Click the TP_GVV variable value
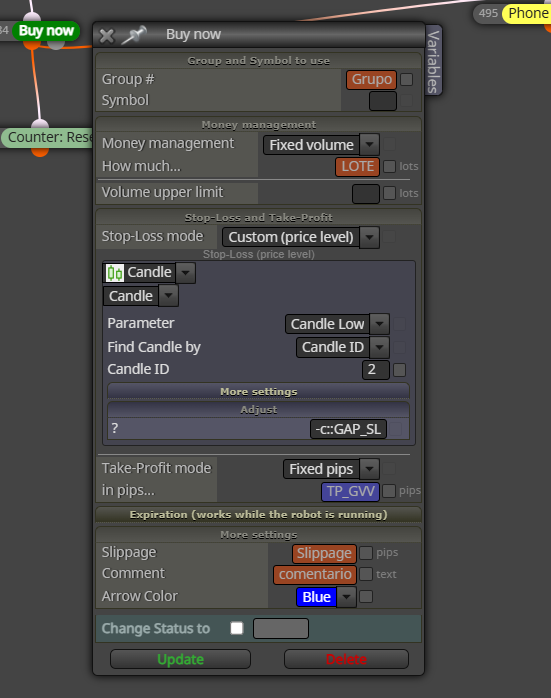Screen dimensions: 551x698 click(350, 491)
